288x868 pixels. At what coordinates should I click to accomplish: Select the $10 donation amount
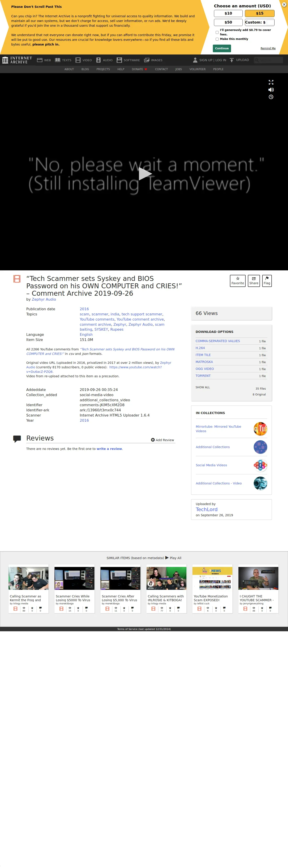coord(228,13)
